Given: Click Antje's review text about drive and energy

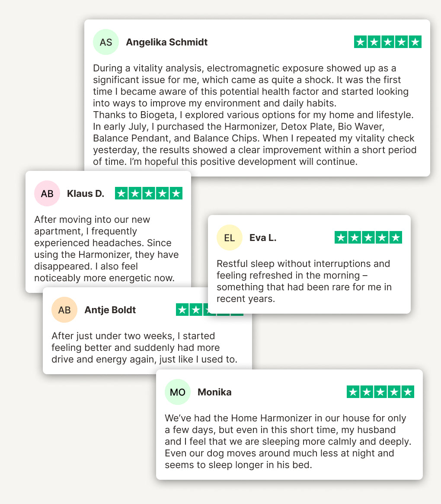Looking at the screenshot, I should point(144,347).
